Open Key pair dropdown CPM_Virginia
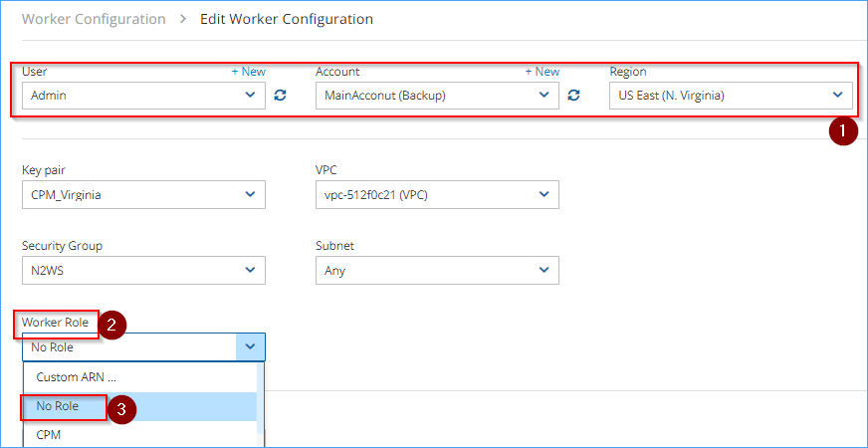The height and width of the screenshot is (448, 868). [144, 195]
